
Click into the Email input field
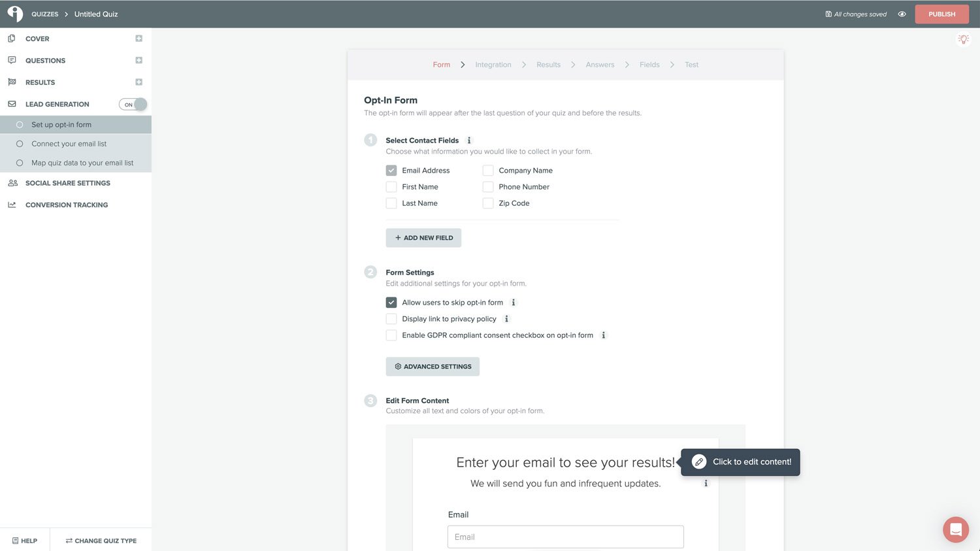pos(565,537)
